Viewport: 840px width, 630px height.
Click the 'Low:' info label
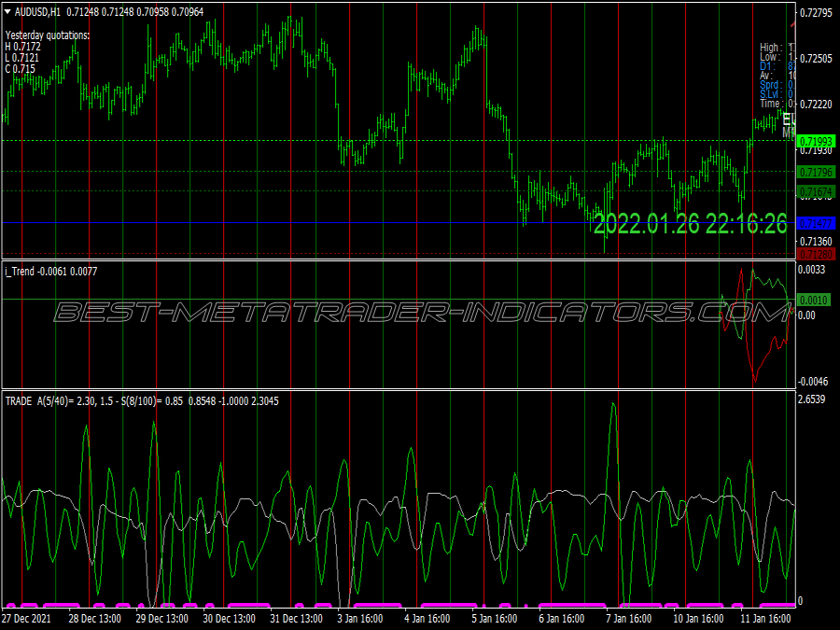pyautogui.click(x=769, y=57)
